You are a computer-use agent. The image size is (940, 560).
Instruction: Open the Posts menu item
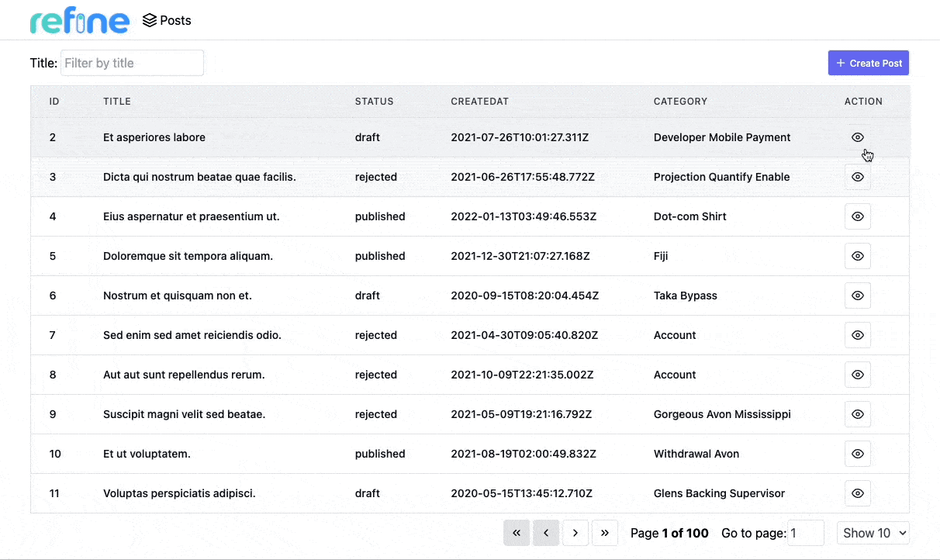[x=168, y=21]
